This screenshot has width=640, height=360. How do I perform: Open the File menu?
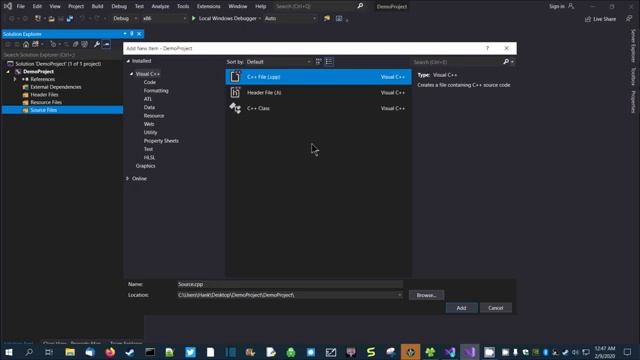tap(20, 6)
